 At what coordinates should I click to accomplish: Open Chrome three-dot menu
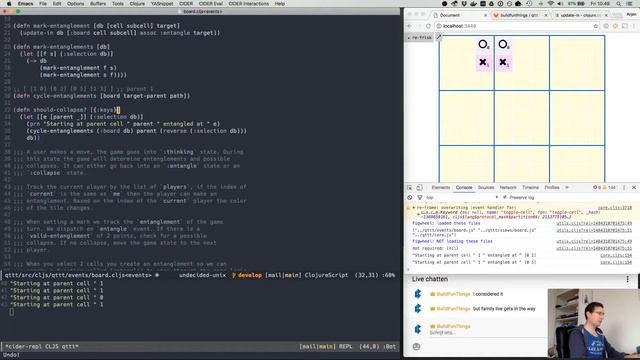coord(634,26)
